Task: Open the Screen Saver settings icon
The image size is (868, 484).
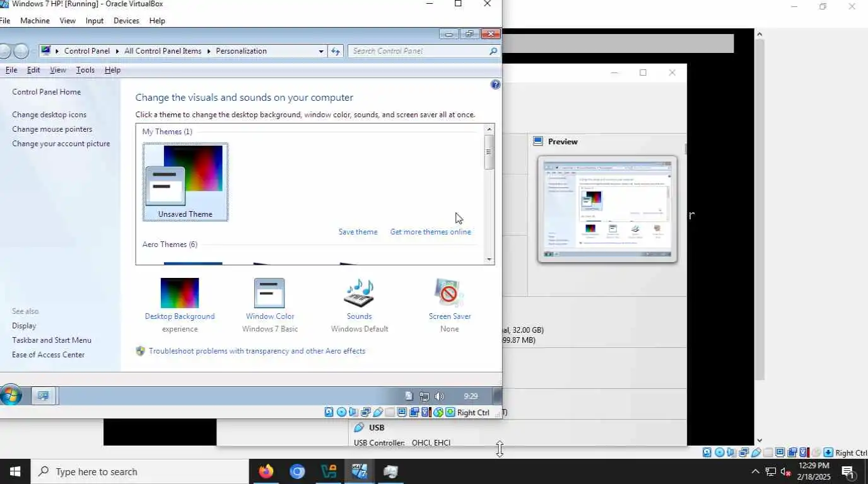Action: click(449, 294)
